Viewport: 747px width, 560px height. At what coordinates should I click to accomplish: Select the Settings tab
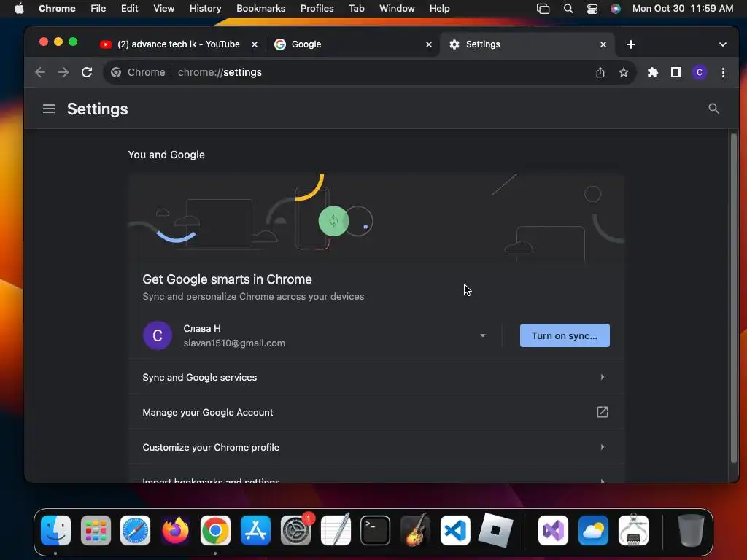[x=527, y=44]
